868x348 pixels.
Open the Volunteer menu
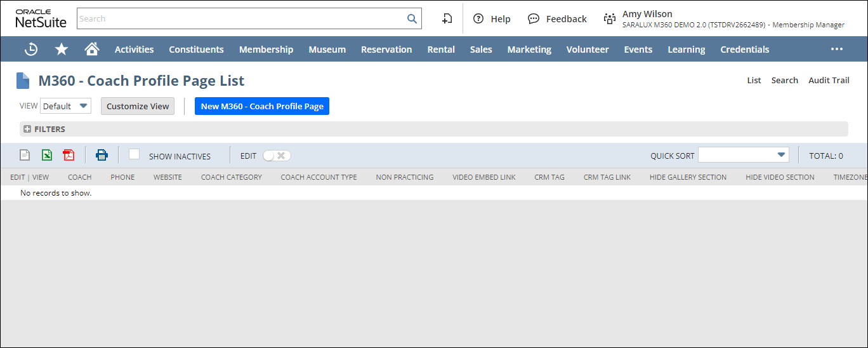point(587,49)
